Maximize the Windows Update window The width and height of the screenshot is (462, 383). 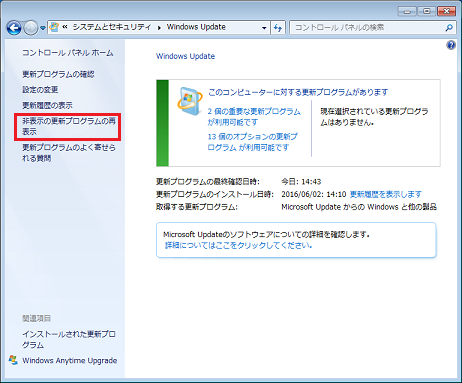point(426,11)
